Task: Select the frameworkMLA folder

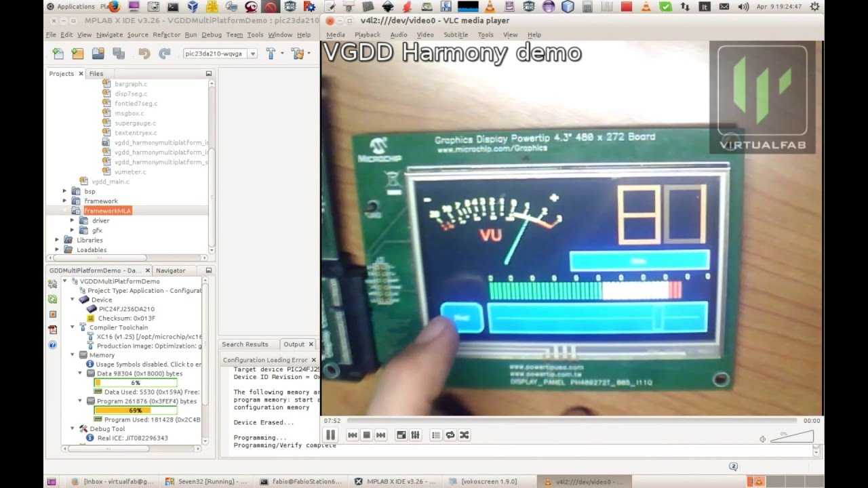Action: pos(108,211)
